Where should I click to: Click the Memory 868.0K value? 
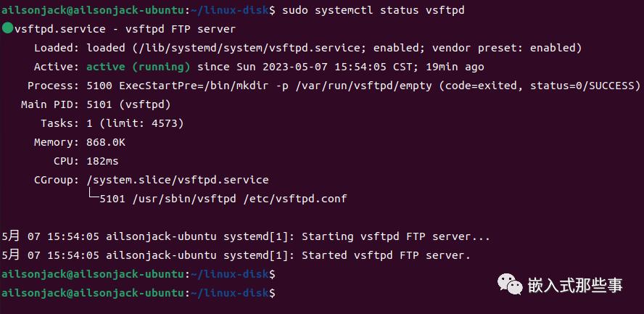coord(106,142)
